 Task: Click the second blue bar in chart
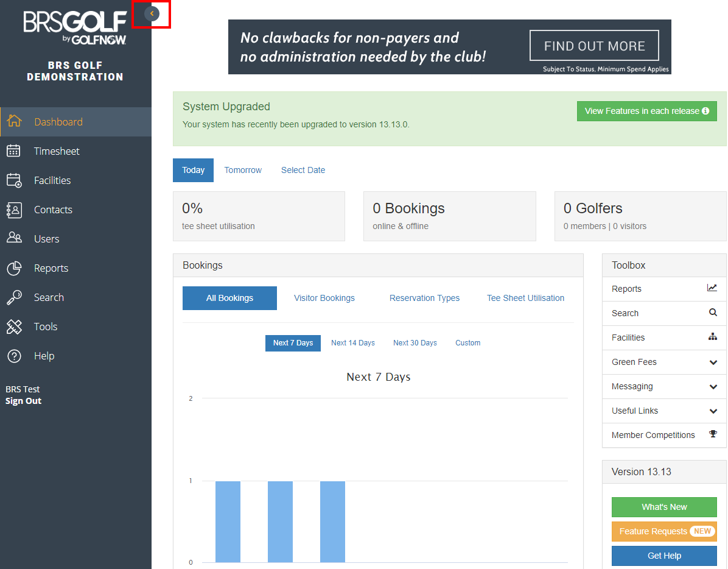click(x=281, y=521)
